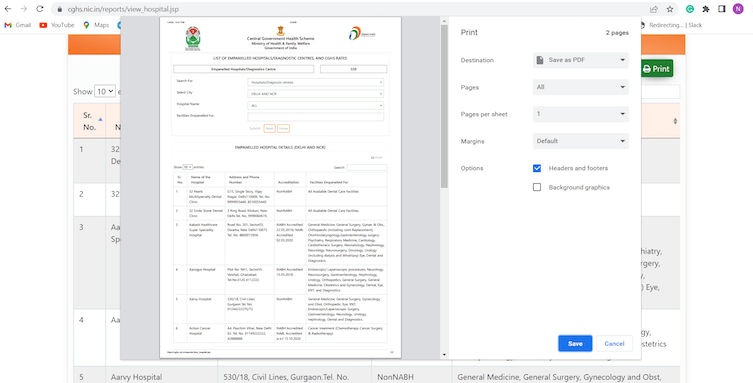Click the Destination label
Image resolution: width=753 pixels, height=383 pixels.
pos(477,60)
